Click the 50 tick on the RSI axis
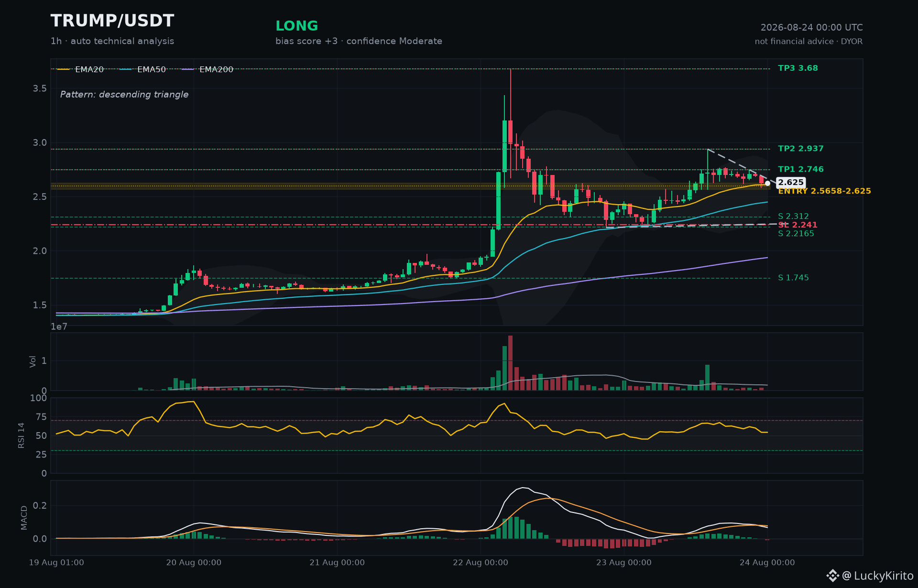The image size is (918, 588). tap(42, 436)
